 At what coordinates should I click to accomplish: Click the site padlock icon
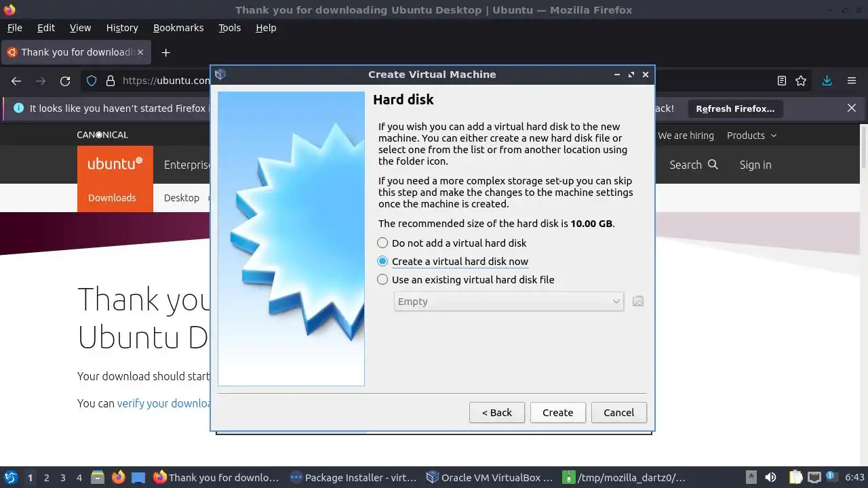(x=111, y=81)
